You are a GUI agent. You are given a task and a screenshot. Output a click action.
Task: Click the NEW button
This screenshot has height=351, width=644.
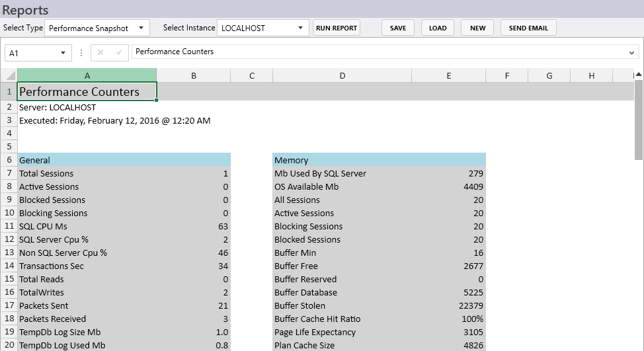[x=477, y=28]
